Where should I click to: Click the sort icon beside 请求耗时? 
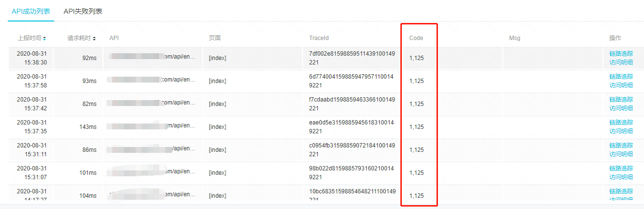pyautogui.click(x=94, y=38)
